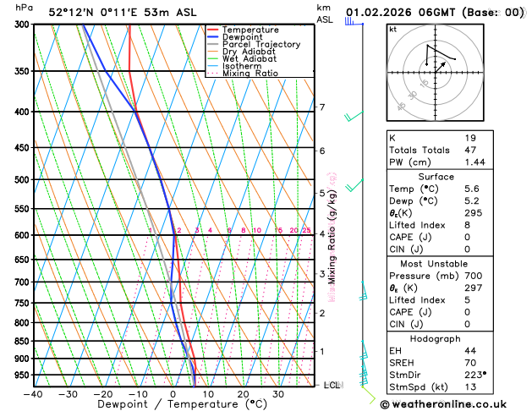Click the yellow-green surface wind barb
The image size is (532, 411).
click(369, 395)
